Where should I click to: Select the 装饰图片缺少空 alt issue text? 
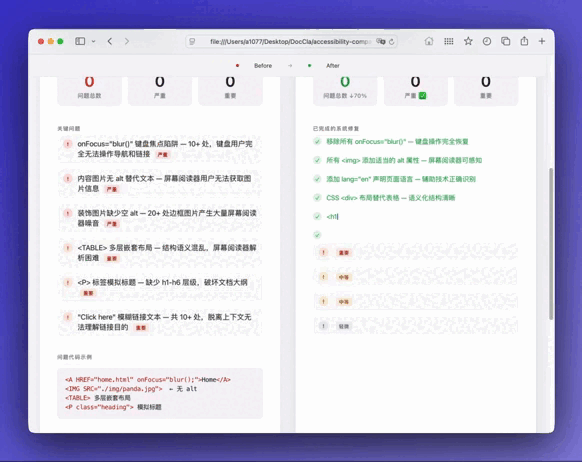(x=167, y=218)
